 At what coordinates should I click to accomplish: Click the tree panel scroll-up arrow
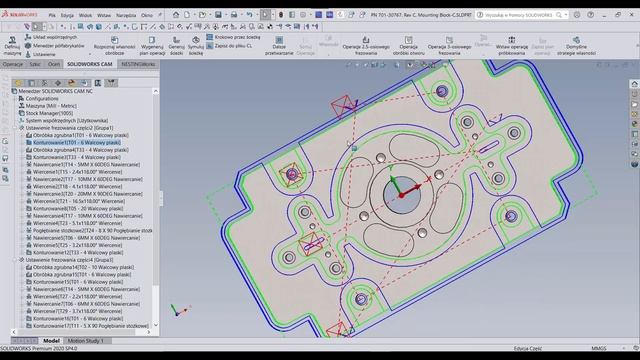click(x=156, y=91)
